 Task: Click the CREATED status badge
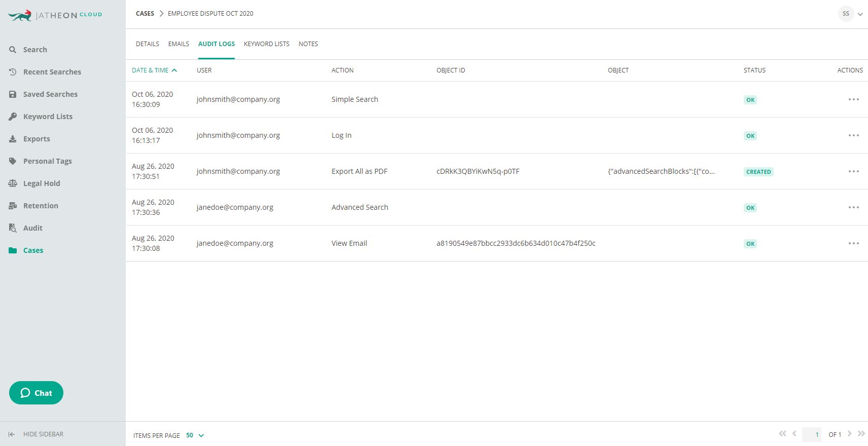pos(758,172)
